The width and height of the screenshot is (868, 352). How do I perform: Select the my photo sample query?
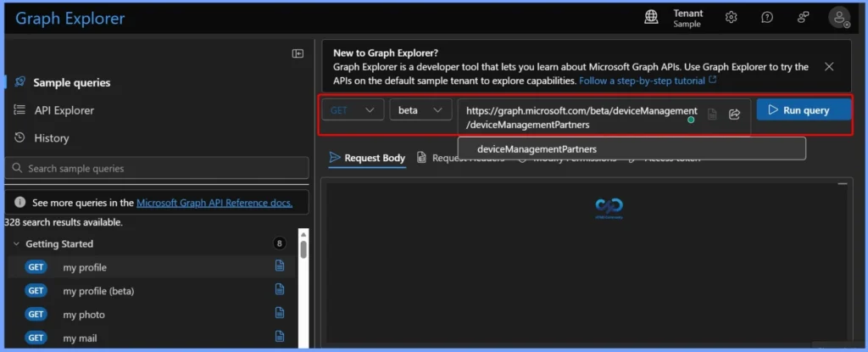coord(84,315)
